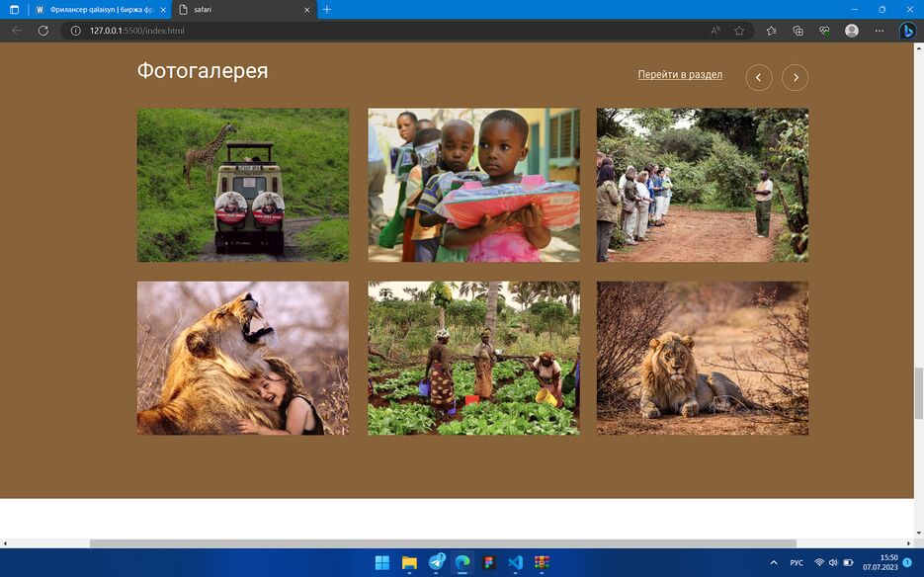Screen dimensions: 924x577
Task: Open women farming photo
Action: point(473,359)
